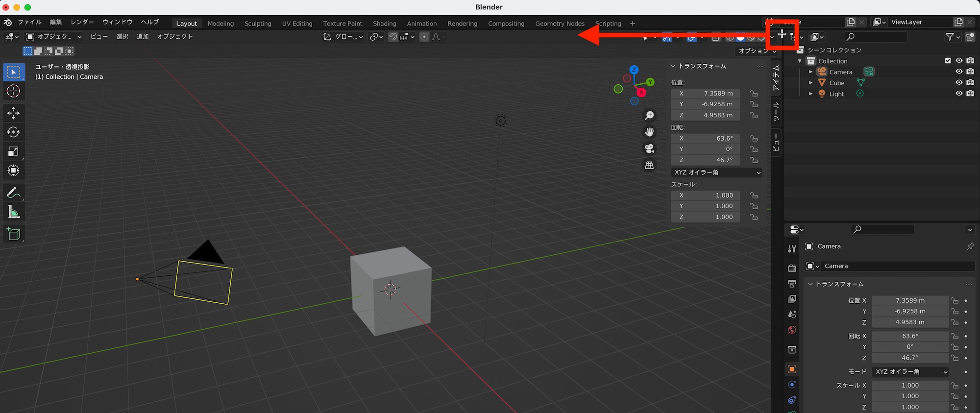This screenshot has width=980, height=413.
Task: Switch to orthographic grid view icon
Action: [x=649, y=166]
